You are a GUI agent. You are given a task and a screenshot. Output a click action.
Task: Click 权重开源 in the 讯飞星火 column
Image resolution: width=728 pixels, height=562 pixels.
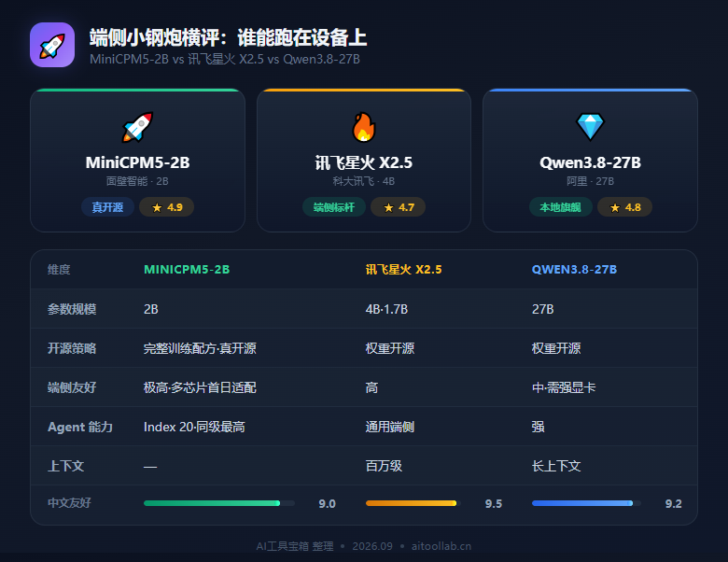tap(390, 348)
